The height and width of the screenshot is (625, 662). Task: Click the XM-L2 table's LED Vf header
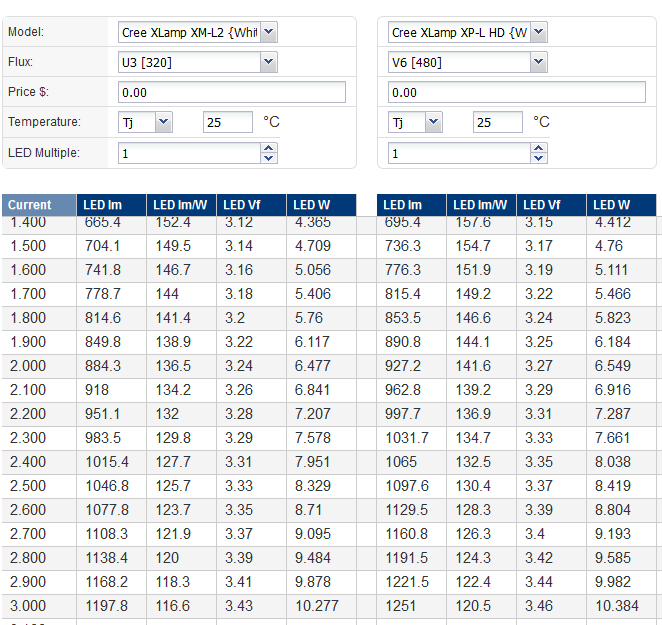(251, 205)
